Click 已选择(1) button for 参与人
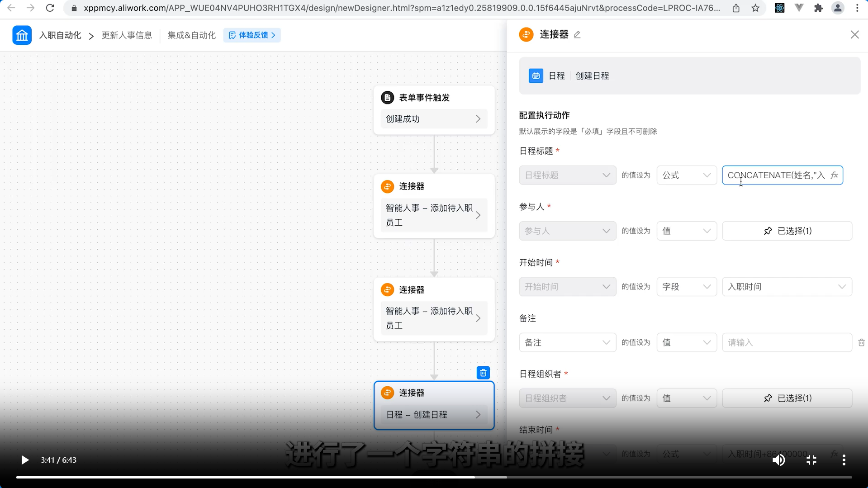 coord(787,231)
